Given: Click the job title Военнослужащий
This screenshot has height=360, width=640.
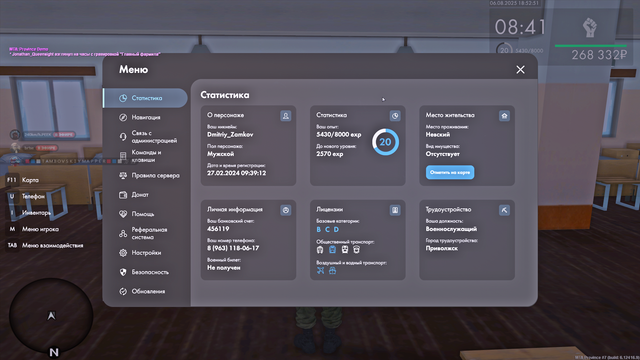Looking at the screenshot, I should 451,229.
